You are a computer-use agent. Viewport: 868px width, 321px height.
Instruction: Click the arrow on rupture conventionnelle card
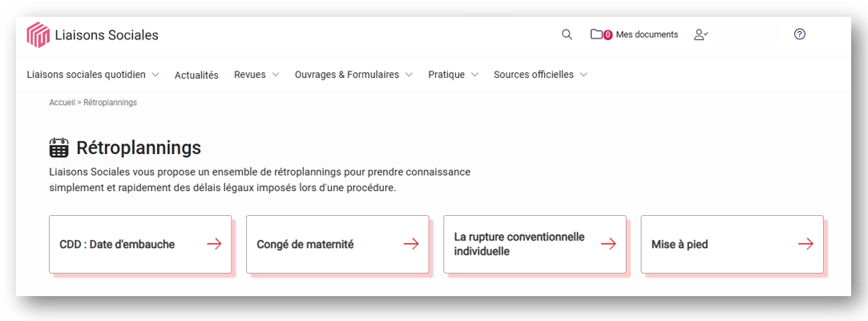click(609, 244)
